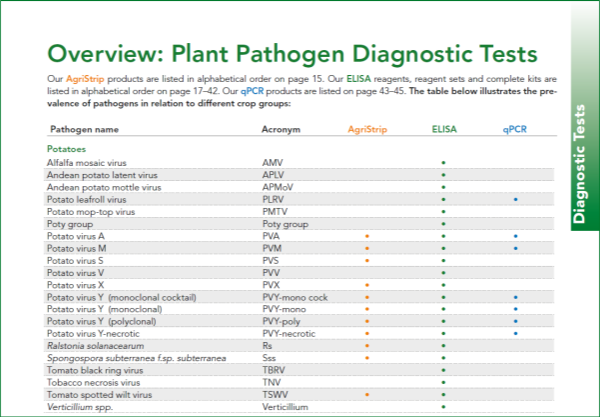This screenshot has height=417, width=600.
Task: Click the Verticillium spp. row name
Action: (80, 407)
